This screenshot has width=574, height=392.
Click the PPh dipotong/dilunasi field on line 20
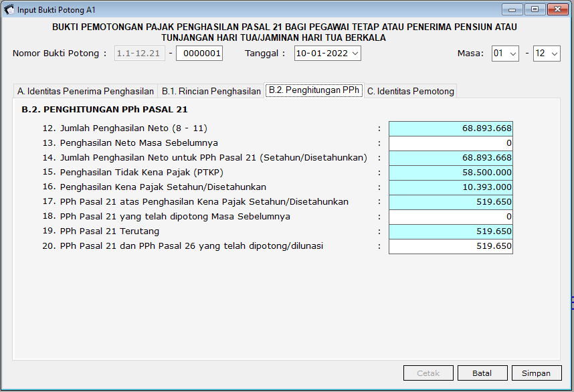coord(450,246)
